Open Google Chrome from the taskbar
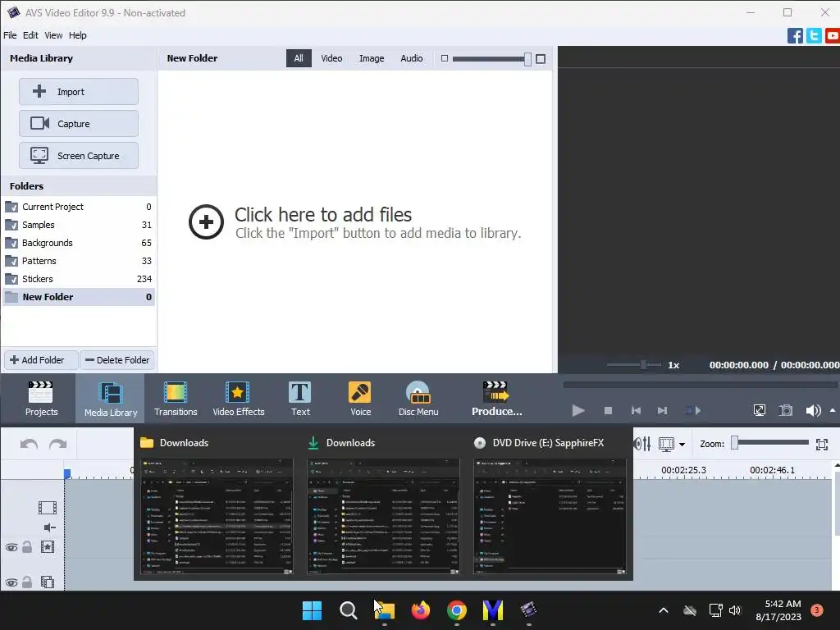The image size is (840, 630). pos(456,610)
